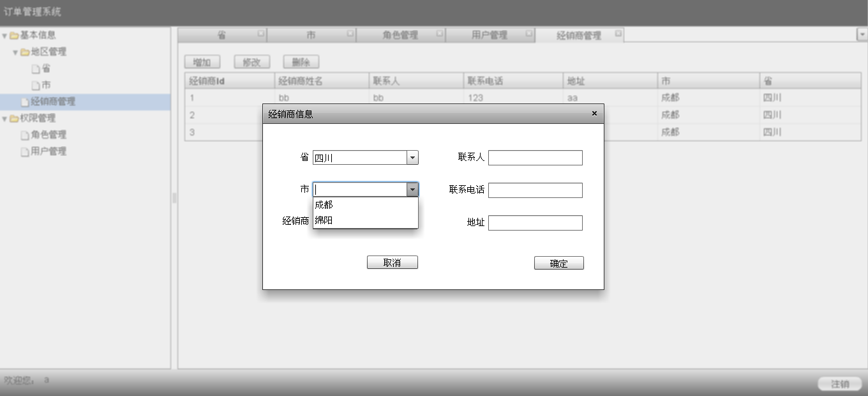868x396 pixels.
Task: Choose 绵阳 from the city dropdown list
Action: 366,220
